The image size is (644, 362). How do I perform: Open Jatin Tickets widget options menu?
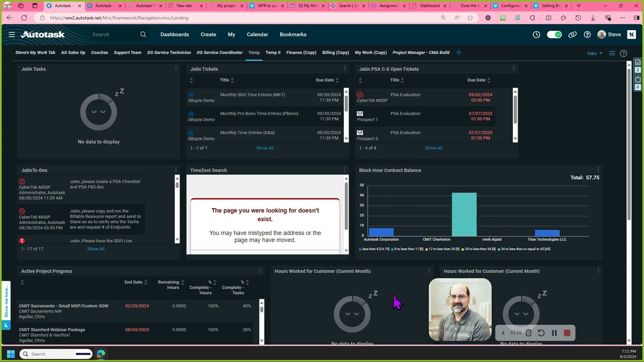(345, 69)
